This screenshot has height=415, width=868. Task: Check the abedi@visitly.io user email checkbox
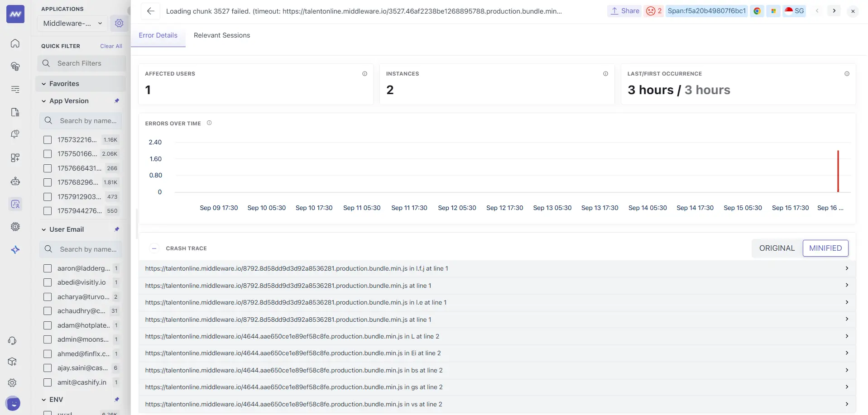point(48,282)
